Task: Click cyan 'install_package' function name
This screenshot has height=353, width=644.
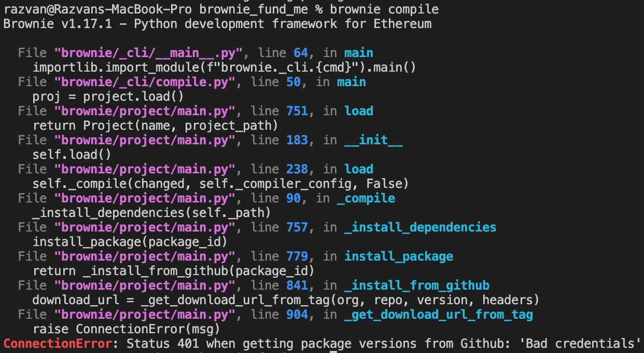Action: click(399, 256)
